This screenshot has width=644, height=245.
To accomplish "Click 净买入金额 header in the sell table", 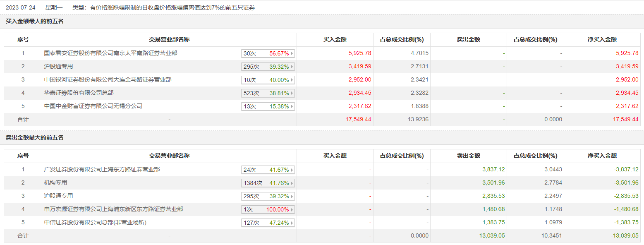I will (602, 156).
